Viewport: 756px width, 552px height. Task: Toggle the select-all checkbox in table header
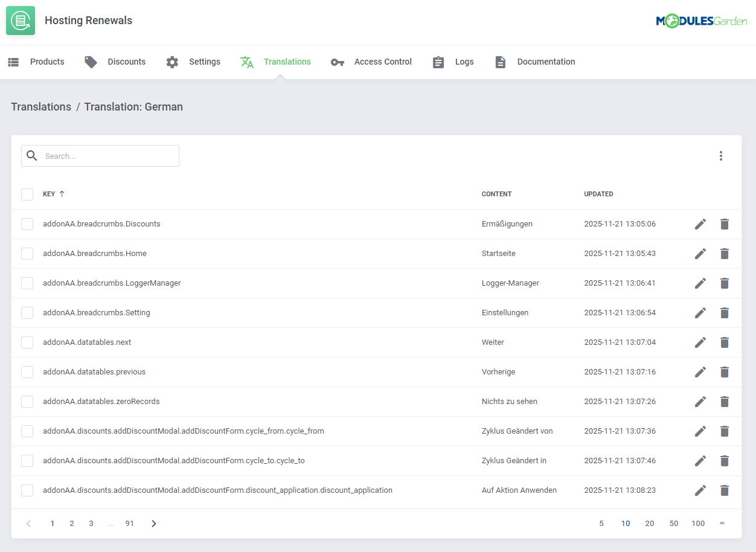pos(27,194)
